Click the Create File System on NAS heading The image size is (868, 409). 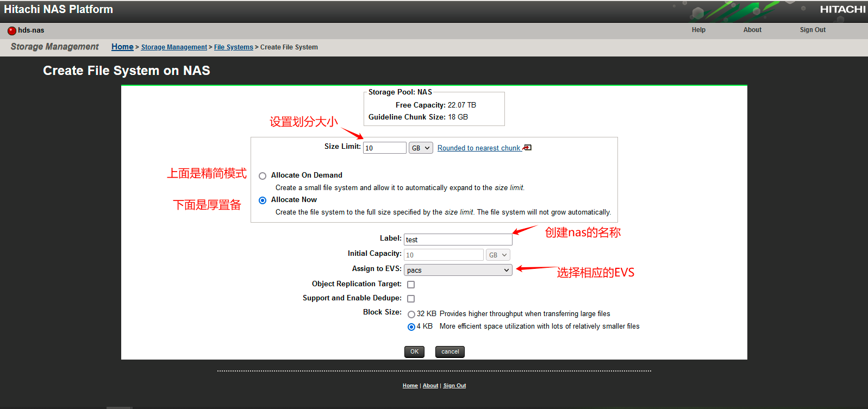click(127, 71)
